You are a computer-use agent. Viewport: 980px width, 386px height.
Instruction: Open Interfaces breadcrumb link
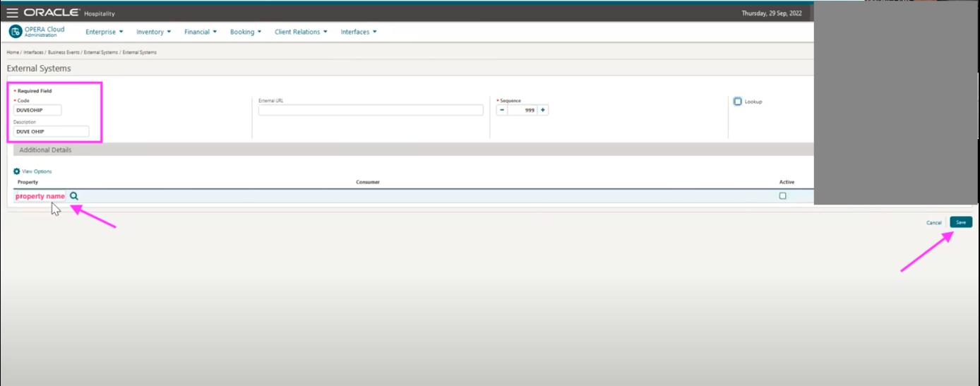coord(33,52)
